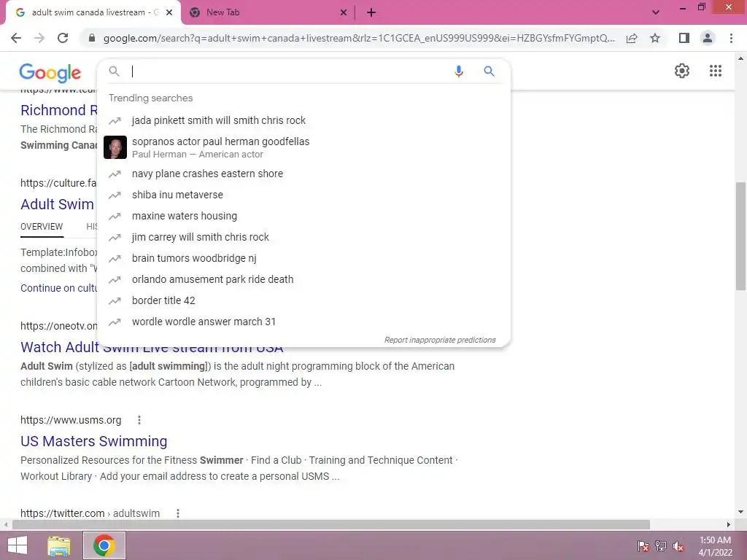The image size is (747, 560).
Task: Select suggestion wordle wordle answer march 31
Action: point(303,322)
